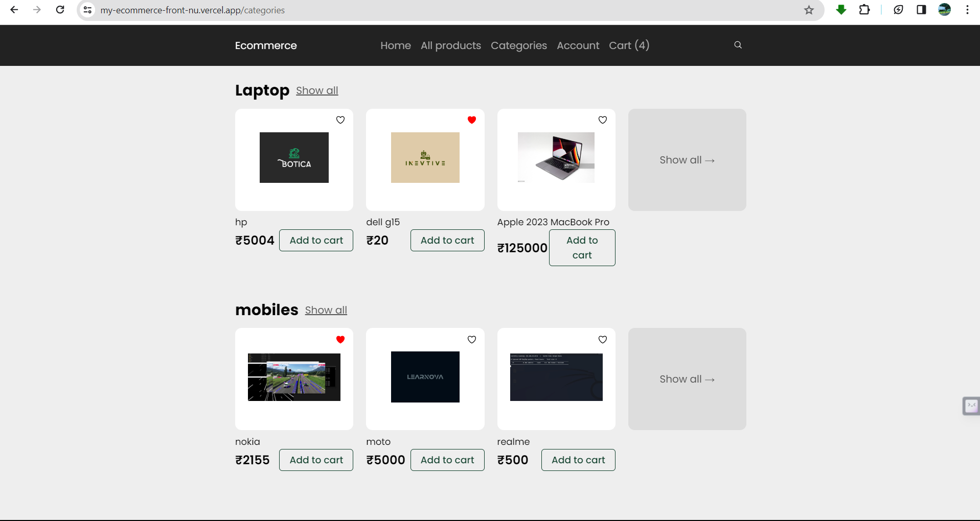
Task: Open the search icon in navbar
Action: tap(738, 45)
